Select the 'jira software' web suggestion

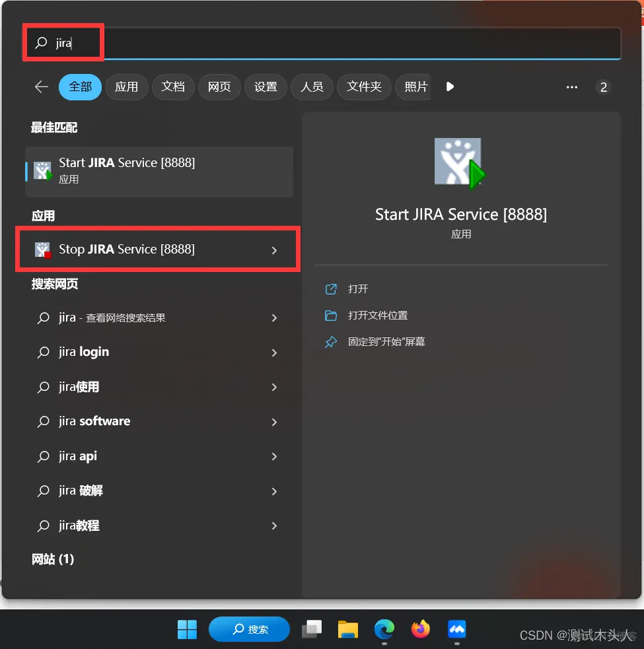159,421
